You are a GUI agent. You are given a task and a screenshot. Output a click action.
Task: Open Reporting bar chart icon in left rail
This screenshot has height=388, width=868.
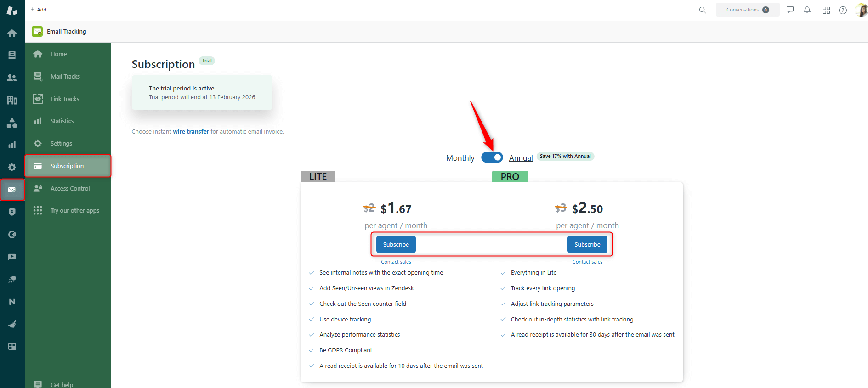(x=12, y=145)
